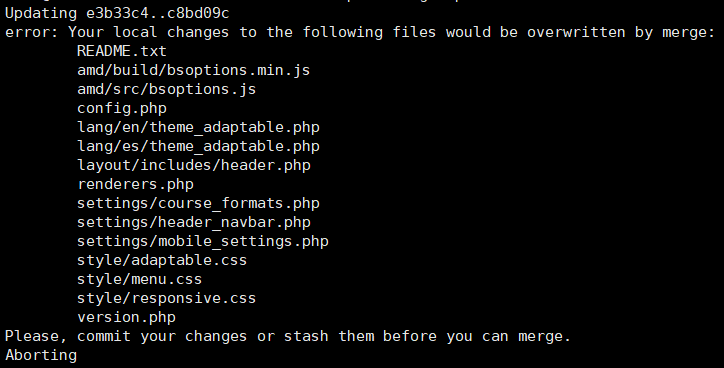Click the README.txt file name
This screenshot has height=368, width=724.
[x=121, y=51]
